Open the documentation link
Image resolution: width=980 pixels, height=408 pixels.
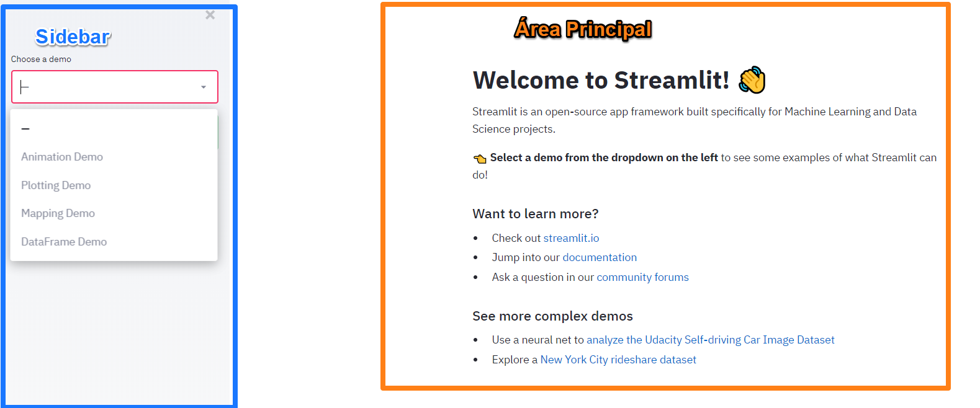(x=600, y=257)
